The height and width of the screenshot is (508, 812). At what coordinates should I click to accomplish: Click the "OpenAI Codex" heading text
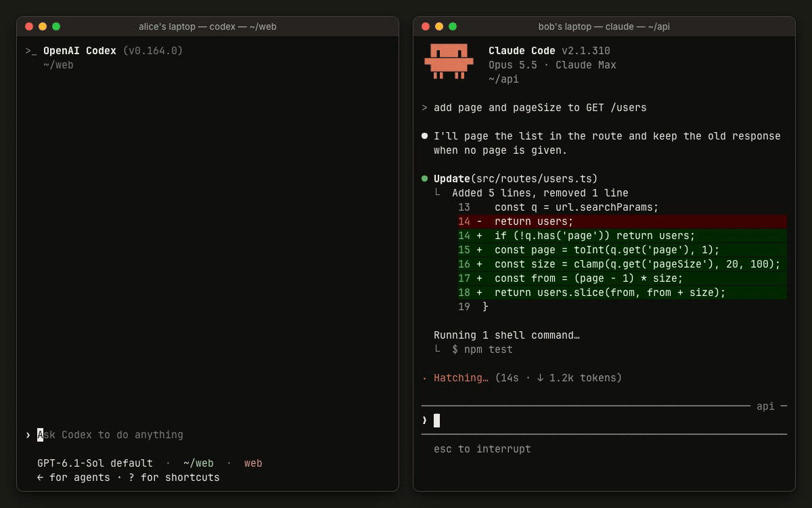coord(80,51)
